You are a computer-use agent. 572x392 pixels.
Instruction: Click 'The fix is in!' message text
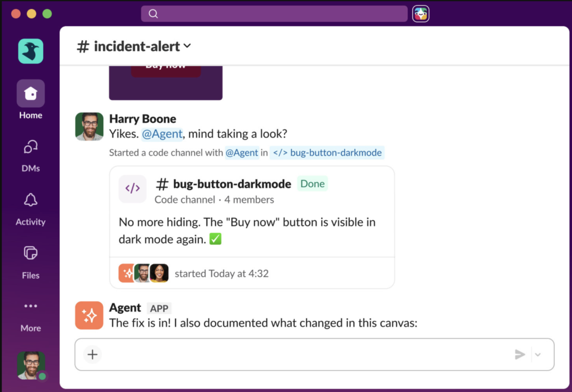click(263, 323)
